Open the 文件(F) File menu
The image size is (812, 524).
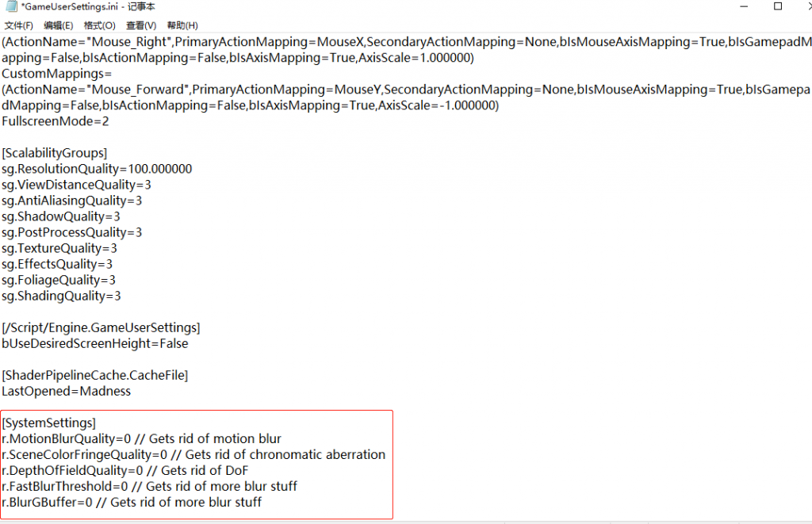click(x=18, y=25)
